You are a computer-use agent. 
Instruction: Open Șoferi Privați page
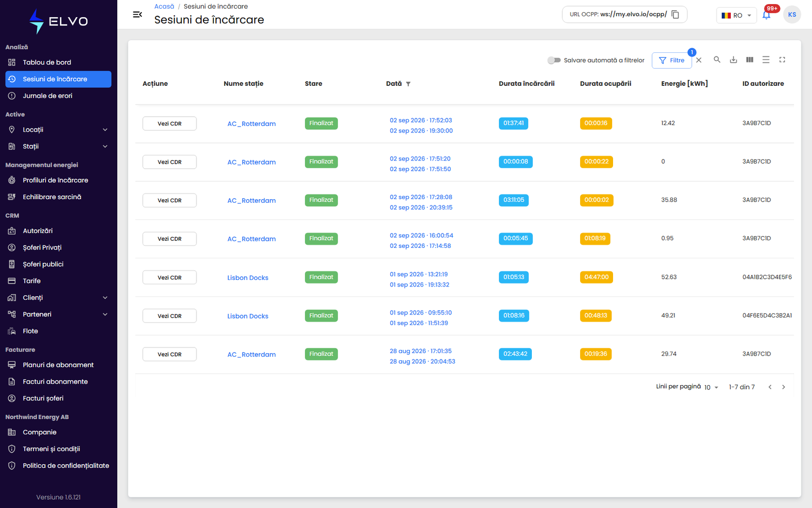[58, 247]
